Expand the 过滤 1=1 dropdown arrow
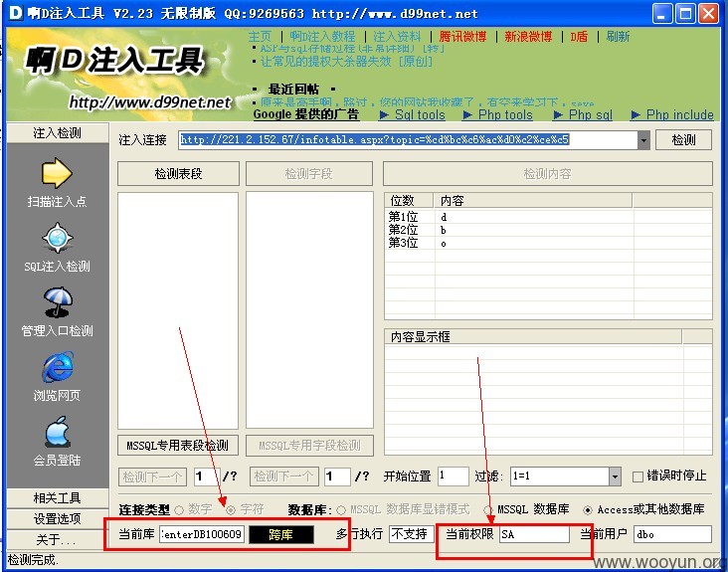Viewport: 728px width, 572px height. pyautogui.click(x=615, y=477)
